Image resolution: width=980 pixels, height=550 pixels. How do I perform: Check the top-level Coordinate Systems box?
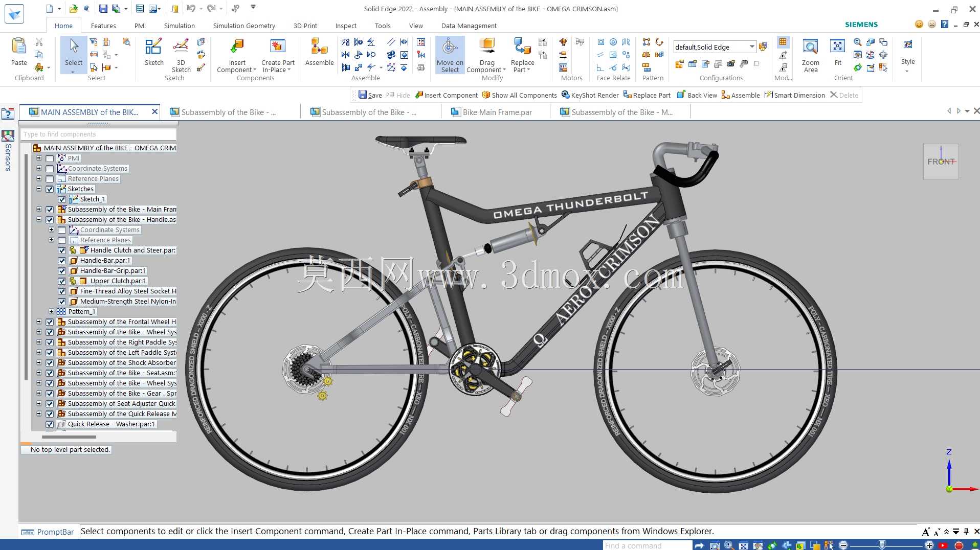[50, 169]
